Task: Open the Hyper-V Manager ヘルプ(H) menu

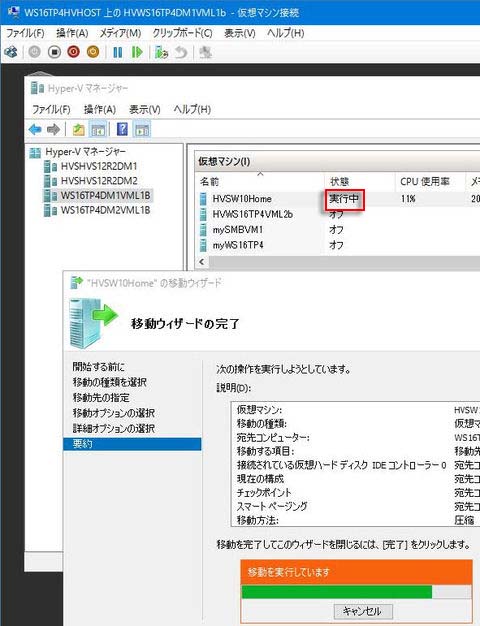Action: pos(192,109)
